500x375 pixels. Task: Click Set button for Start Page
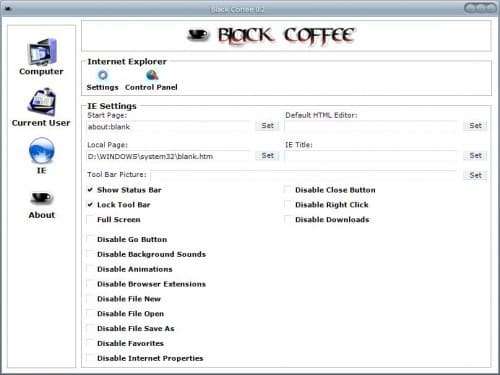(x=267, y=126)
